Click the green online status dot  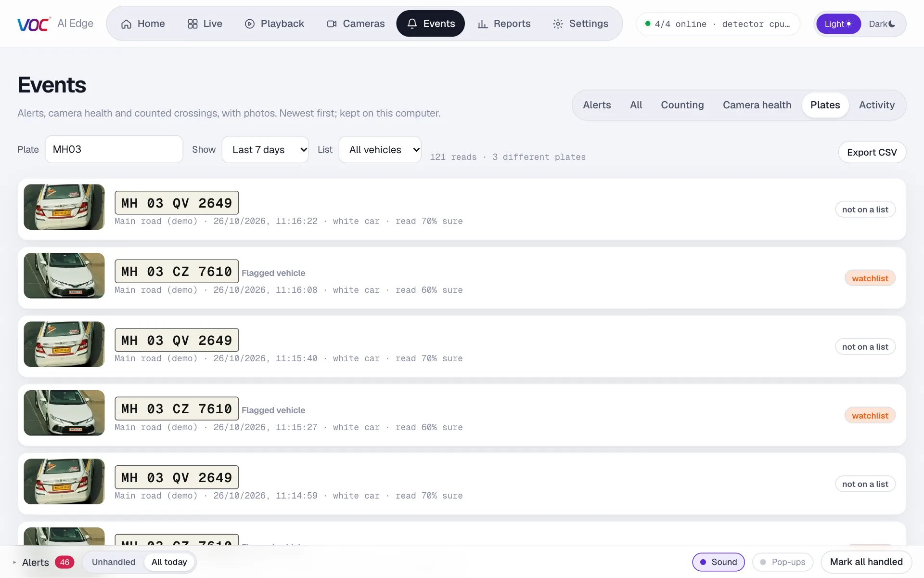648,24
